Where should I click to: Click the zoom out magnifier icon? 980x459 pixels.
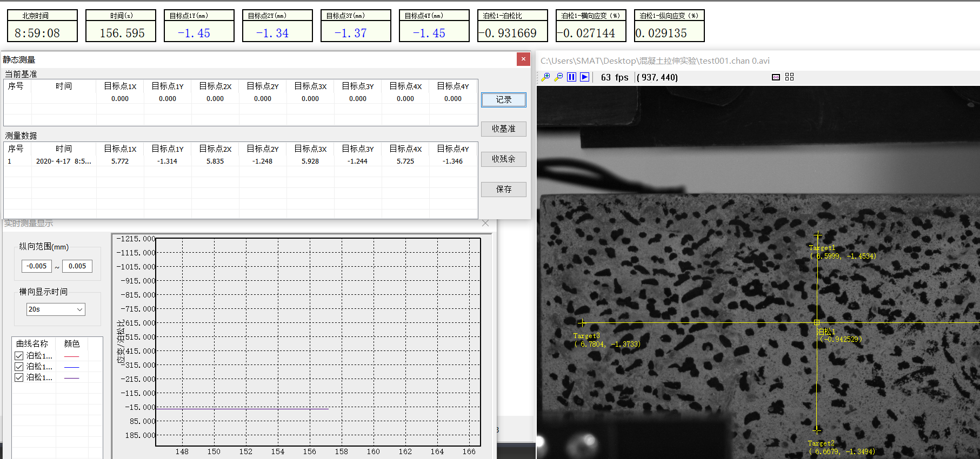558,77
